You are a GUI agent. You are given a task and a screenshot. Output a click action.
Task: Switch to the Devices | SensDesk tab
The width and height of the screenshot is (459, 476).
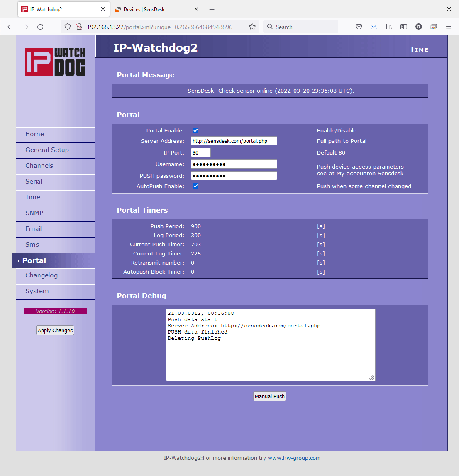click(156, 10)
